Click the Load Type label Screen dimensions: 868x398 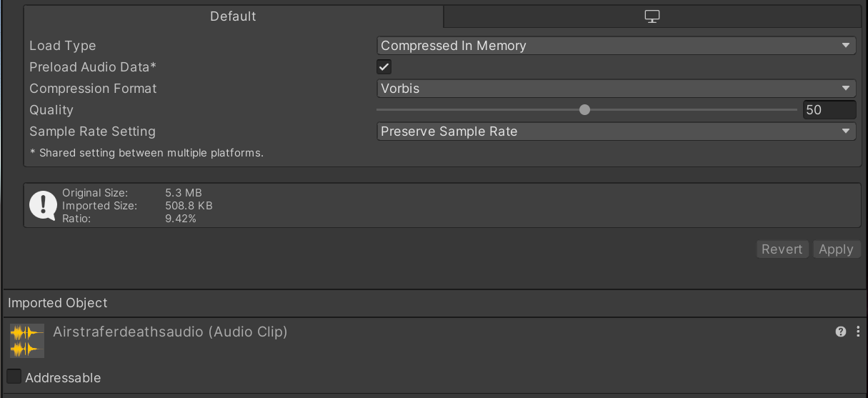(x=63, y=46)
